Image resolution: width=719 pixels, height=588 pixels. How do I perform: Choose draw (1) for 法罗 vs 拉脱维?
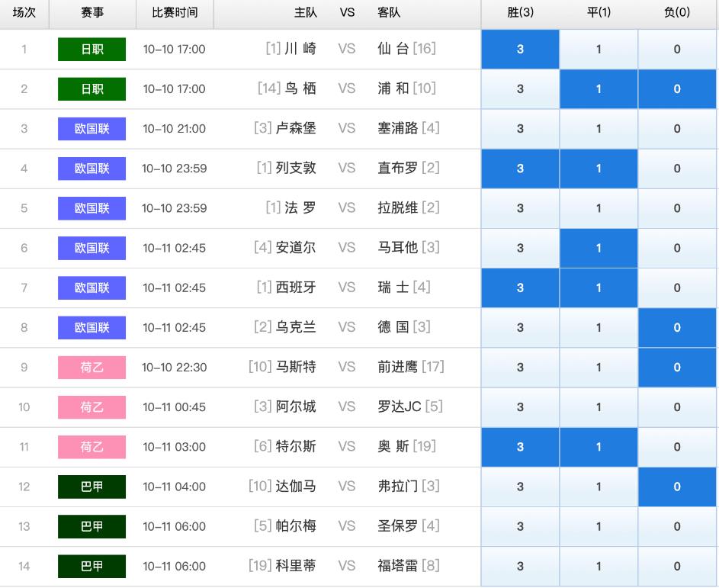click(x=599, y=208)
